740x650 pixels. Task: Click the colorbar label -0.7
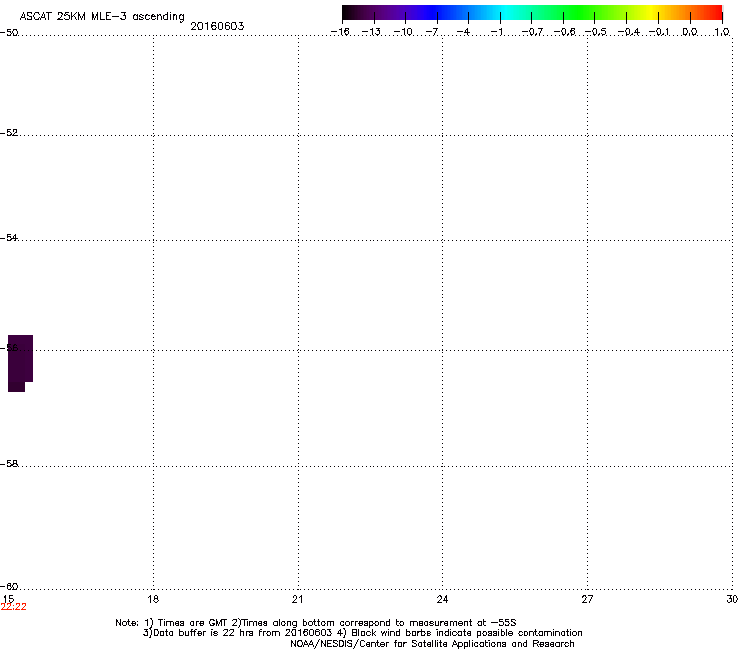532,32
